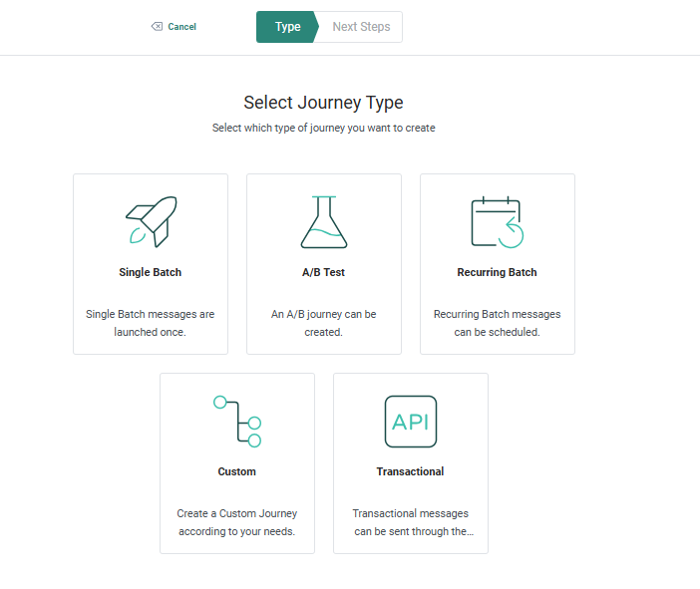Click the truncated Transactional messages description
700x589 pixels.
pos(410,522)
